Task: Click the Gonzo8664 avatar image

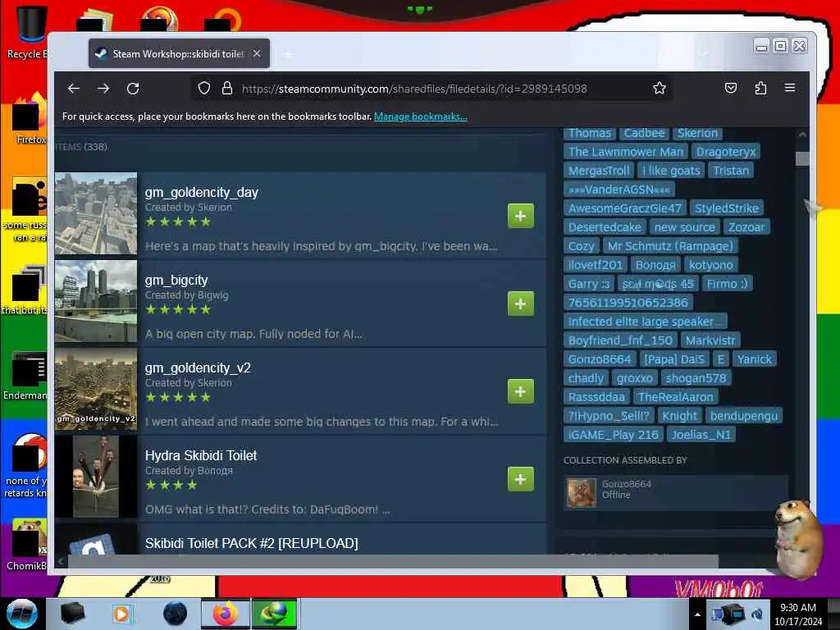Action: (x=582, y=492)
